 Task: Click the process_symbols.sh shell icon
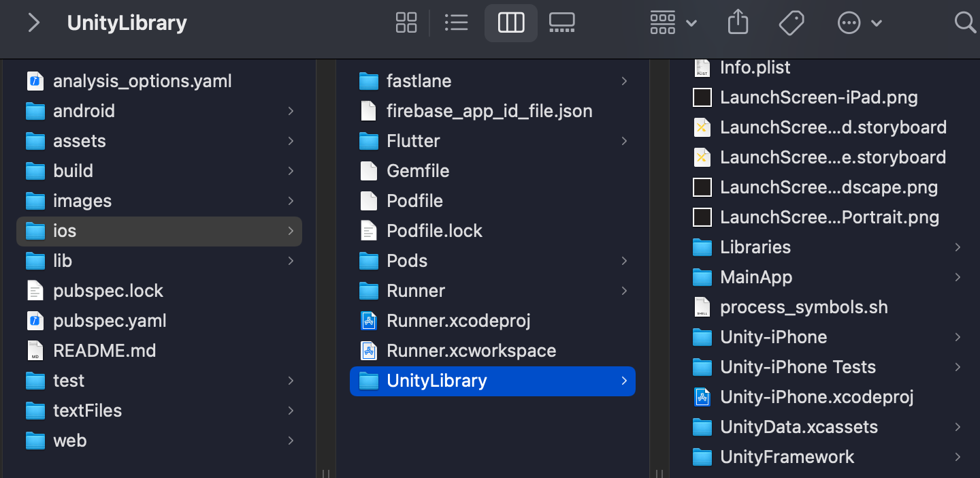(702, 307)
